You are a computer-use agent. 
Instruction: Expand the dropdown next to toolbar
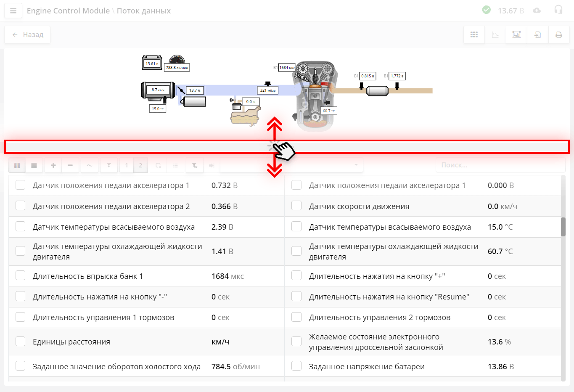(x=291, y=165)
